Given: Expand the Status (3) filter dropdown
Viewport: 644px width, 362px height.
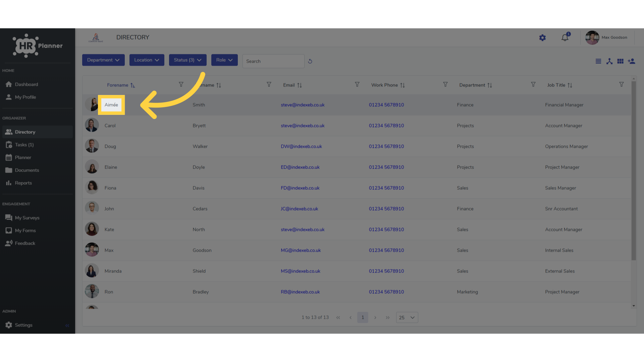Looking at the screenshot, I should 187,60.
